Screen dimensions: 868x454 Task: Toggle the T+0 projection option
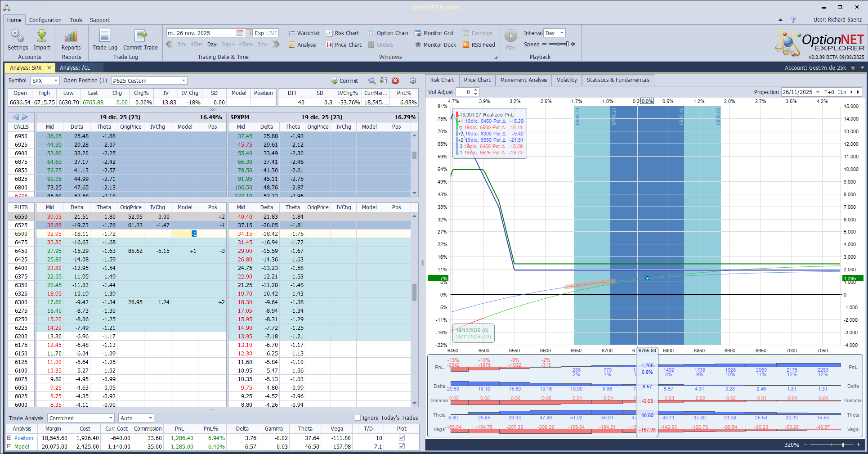[x=829, y=92]
